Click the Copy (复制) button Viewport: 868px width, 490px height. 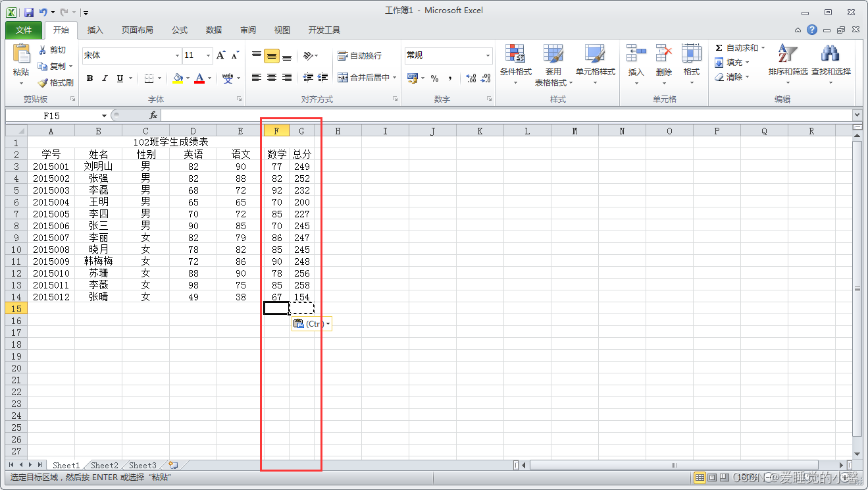(x=52, y=67)
